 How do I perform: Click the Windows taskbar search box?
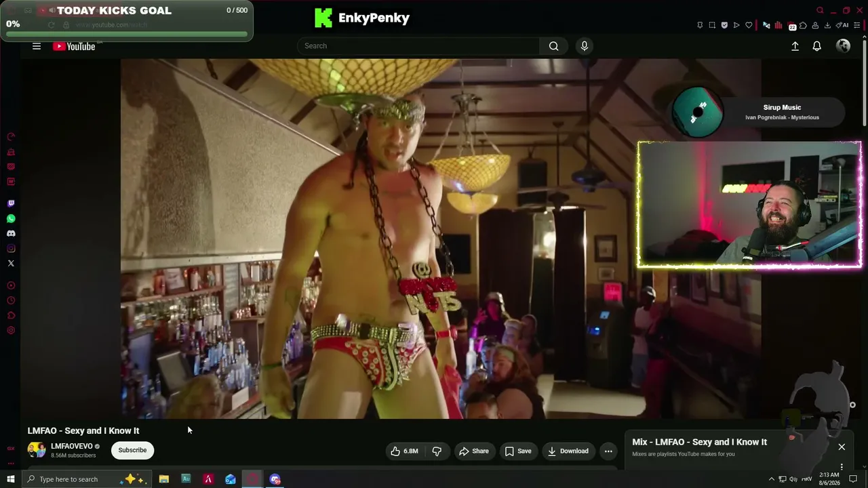pos(87,479)
